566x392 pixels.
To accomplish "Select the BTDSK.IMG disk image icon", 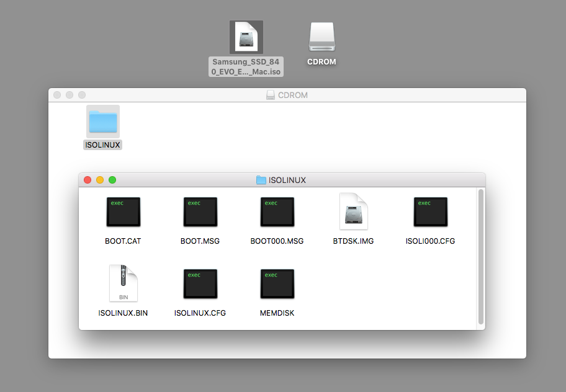I will 354,212.
